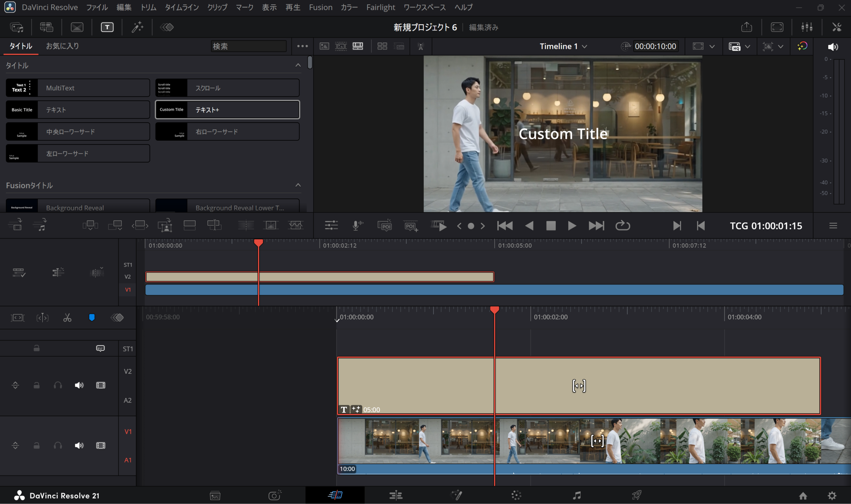
Task: Lock the V1 track
Action: pyautogui.click(x=37, y=445)
